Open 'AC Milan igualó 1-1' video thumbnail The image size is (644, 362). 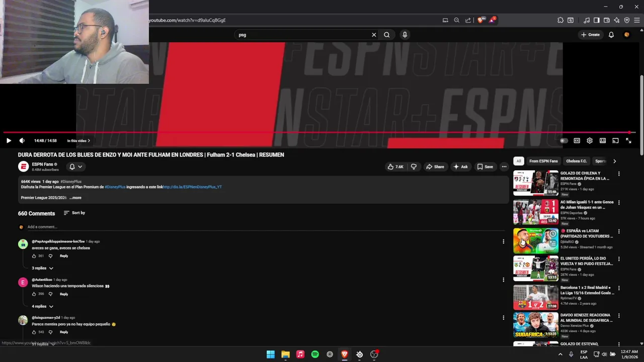pyautogui.click(x=536, y=212)
